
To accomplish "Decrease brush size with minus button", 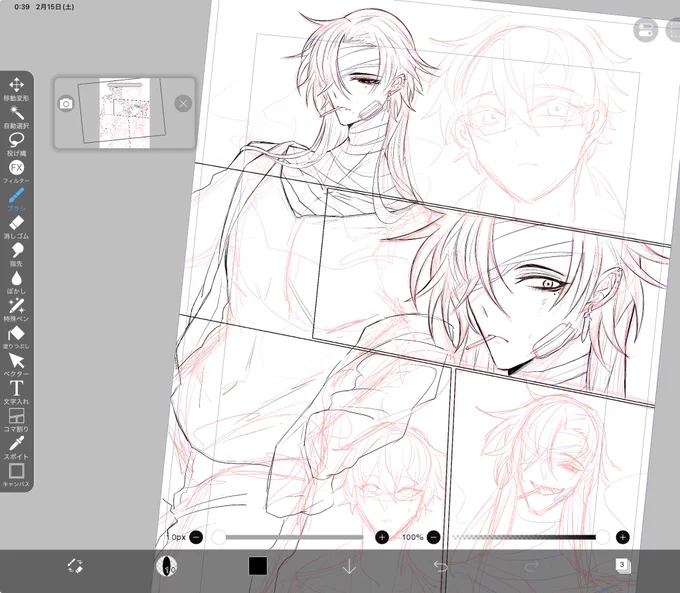I will click(196, 537).
